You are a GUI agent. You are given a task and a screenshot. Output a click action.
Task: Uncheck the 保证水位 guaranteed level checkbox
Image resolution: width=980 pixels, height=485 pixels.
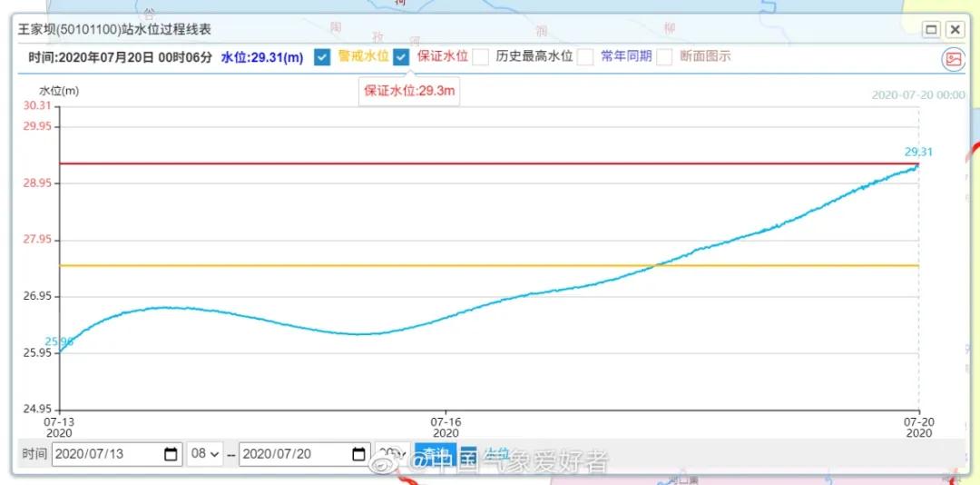(401, 57)
